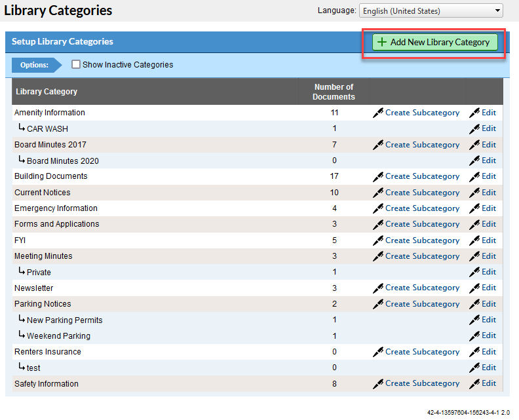Click Create Subcategory pencil icon for Building Documents
Screen dimensions: 519x420
click(x=378, y=176)
